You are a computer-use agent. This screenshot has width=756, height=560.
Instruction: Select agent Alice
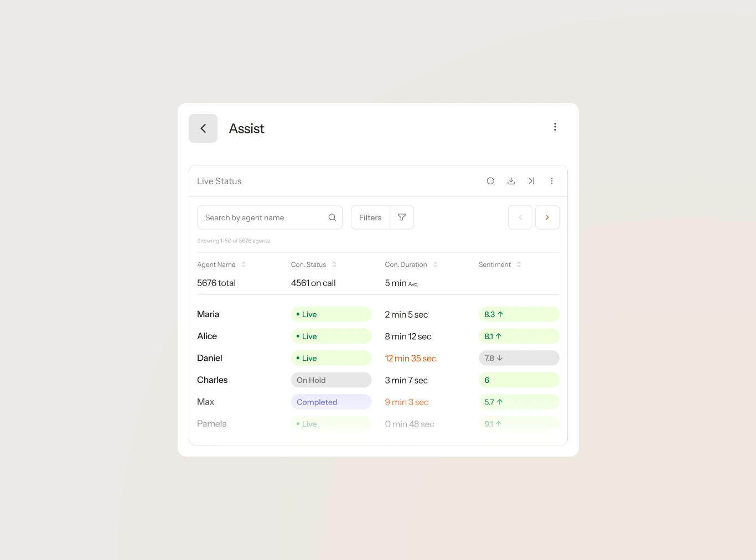[x=207, y=336]
